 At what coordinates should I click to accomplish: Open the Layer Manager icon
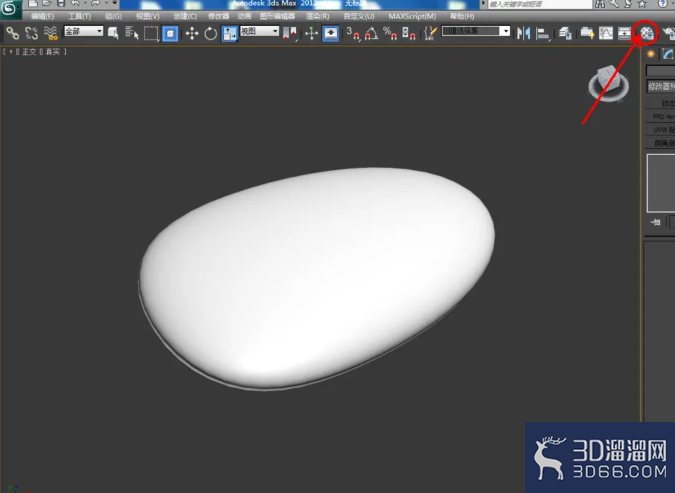click(565, 33)
